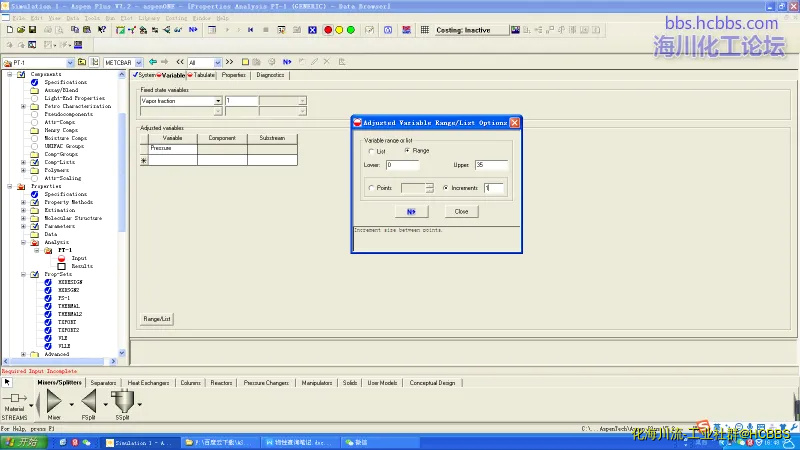
Task: Click the yellow comments note icon
Action: tap(245, 62)
